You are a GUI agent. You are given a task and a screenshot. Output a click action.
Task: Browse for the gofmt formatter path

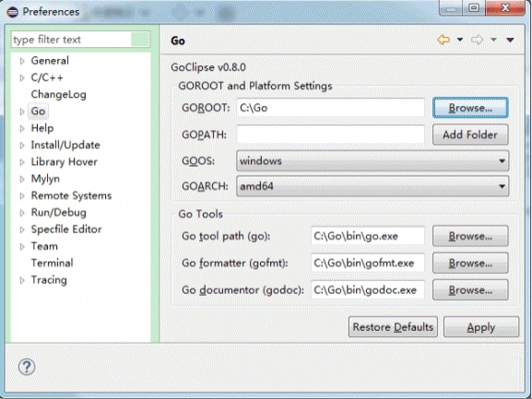[x=470, y=263]
